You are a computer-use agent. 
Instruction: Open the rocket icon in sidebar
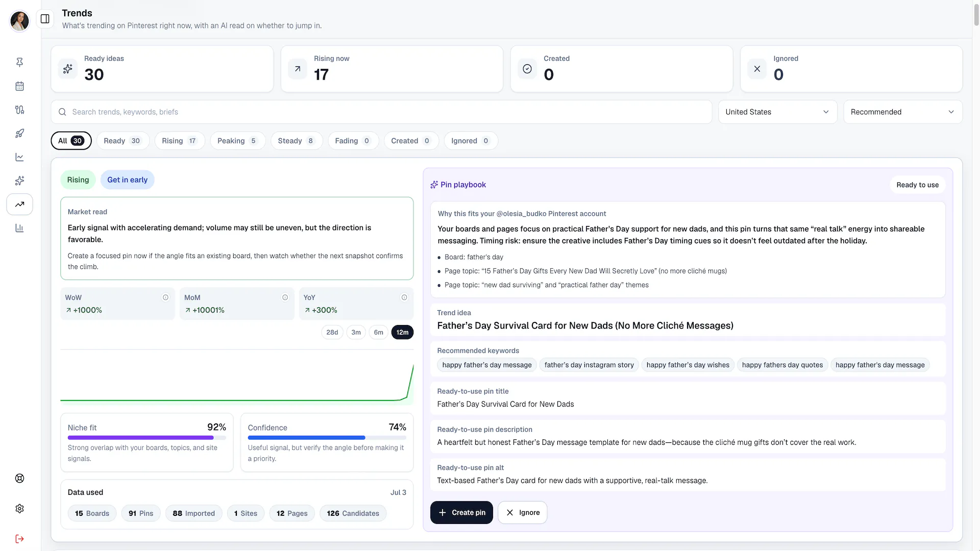(19, 134)
